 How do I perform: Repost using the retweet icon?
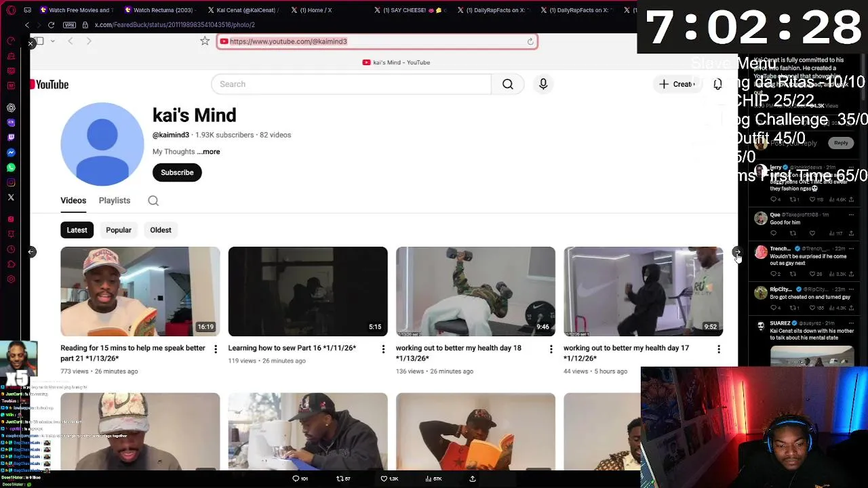[343, 479]
